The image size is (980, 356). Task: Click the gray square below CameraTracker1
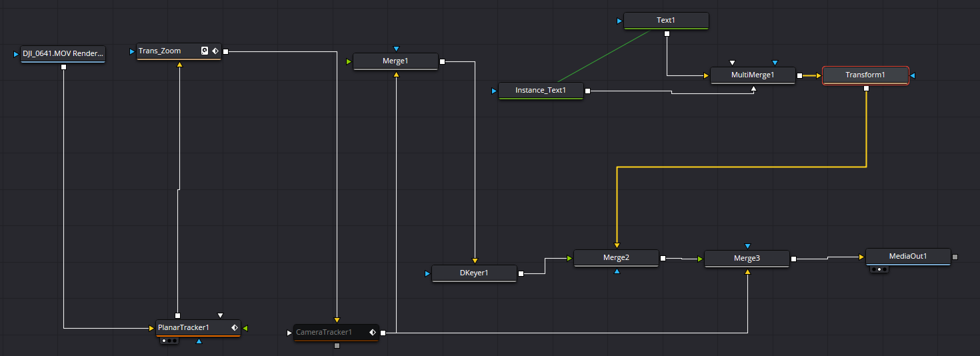337,345
